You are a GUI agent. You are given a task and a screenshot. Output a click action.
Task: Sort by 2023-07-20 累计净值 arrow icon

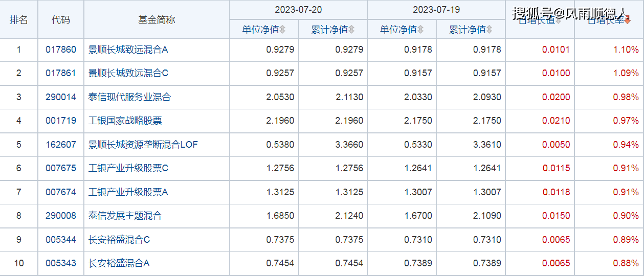pos(351,30)
